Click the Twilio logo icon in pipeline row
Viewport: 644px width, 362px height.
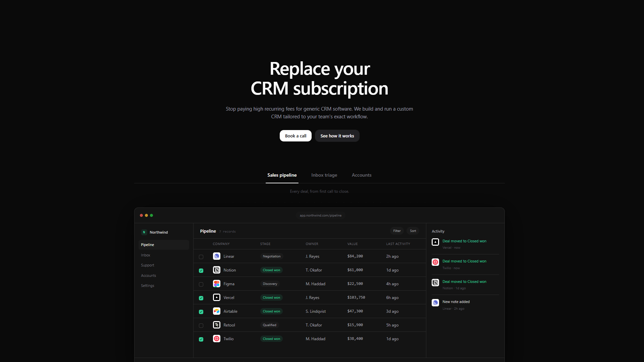tap(217, 339)
